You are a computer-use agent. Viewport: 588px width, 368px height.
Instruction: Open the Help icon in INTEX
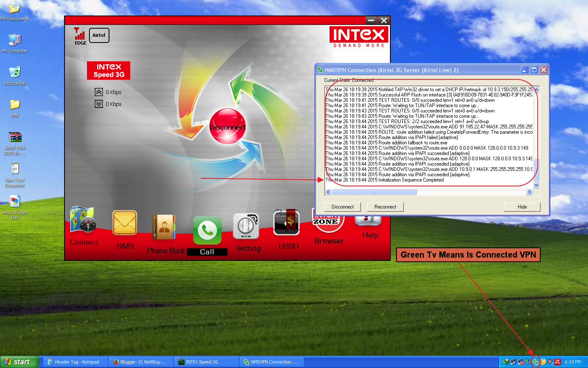tap(368, 221)
